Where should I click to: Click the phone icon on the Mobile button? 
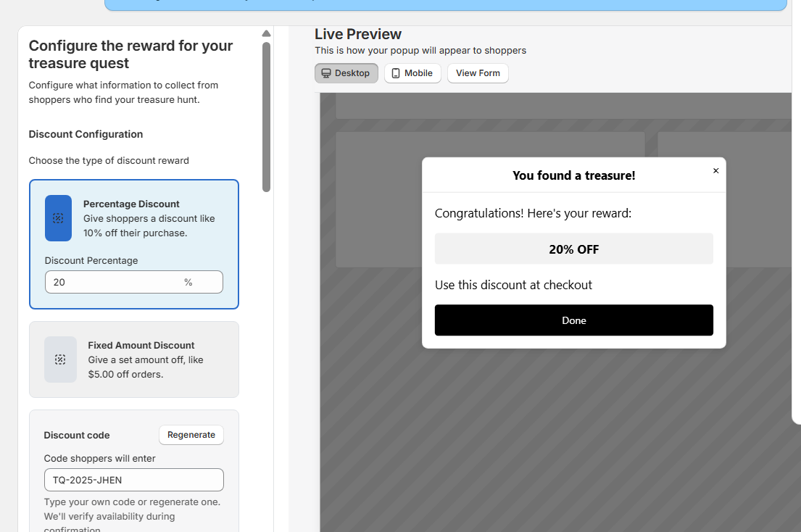click(x=394, y=72)
